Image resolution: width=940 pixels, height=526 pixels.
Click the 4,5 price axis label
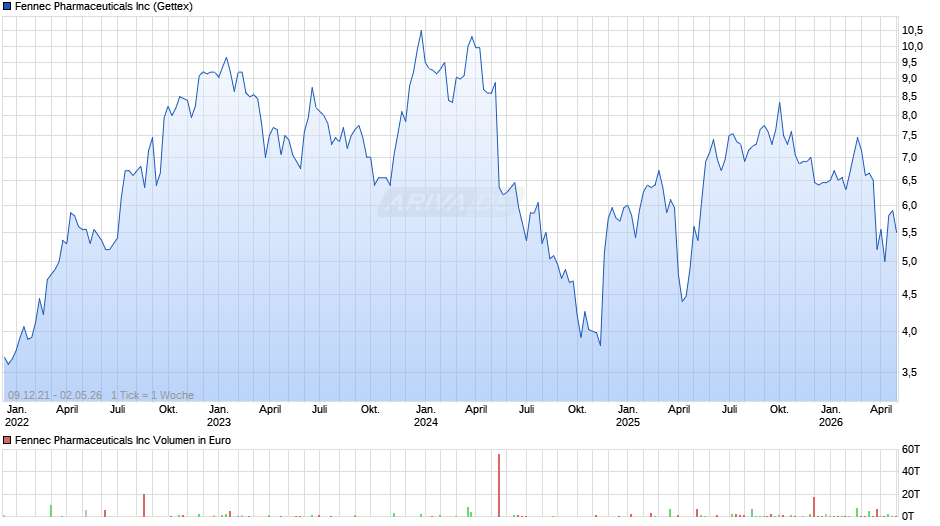coord(909,294)
